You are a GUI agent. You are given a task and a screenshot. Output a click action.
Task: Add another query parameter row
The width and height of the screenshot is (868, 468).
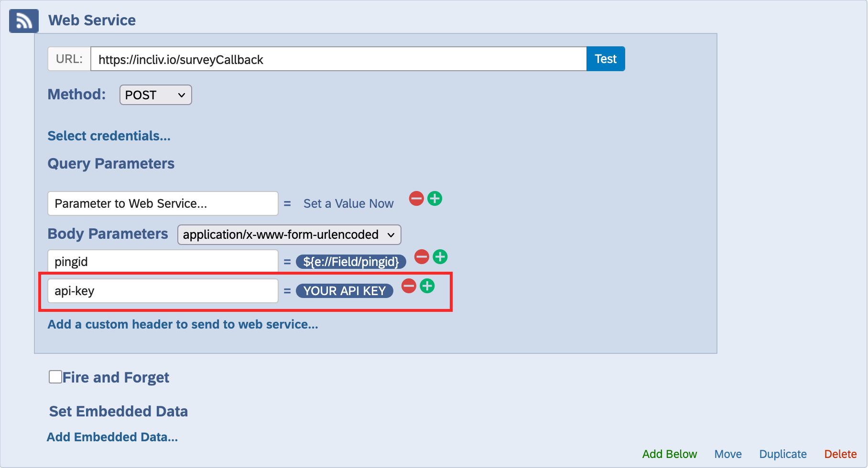pyautogui.click(x=435, y=199)
